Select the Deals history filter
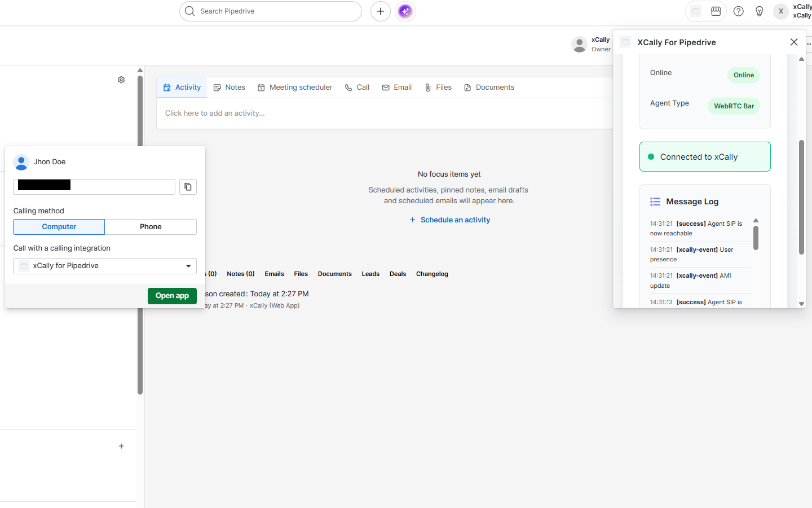Image resolution: width=812 pixels, height=508 pixels. pos(398,274)
